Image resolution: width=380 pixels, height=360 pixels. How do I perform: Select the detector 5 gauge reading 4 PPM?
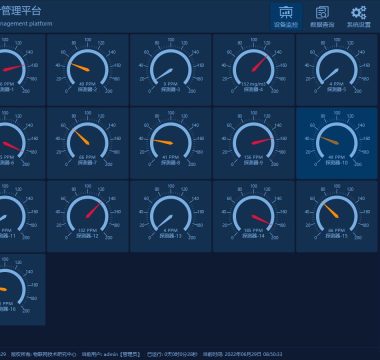(337, 70)
